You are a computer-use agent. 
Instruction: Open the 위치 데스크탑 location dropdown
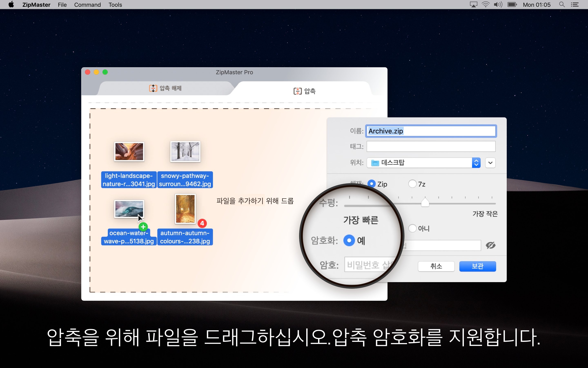pyautogui.click(x=423, y=163)
